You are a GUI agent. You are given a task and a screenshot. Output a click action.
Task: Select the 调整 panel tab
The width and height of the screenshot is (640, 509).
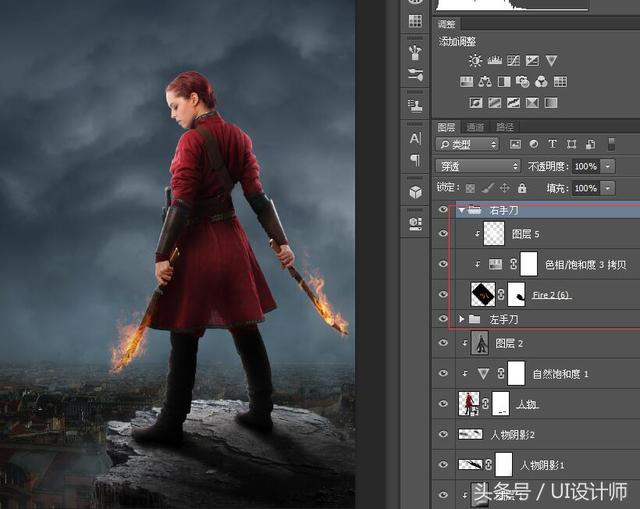446,24
